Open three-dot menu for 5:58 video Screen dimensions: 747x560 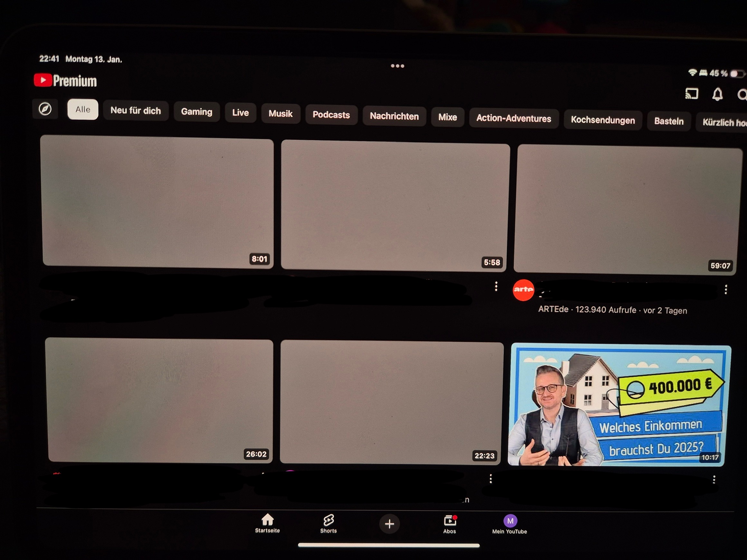point(496,286)
